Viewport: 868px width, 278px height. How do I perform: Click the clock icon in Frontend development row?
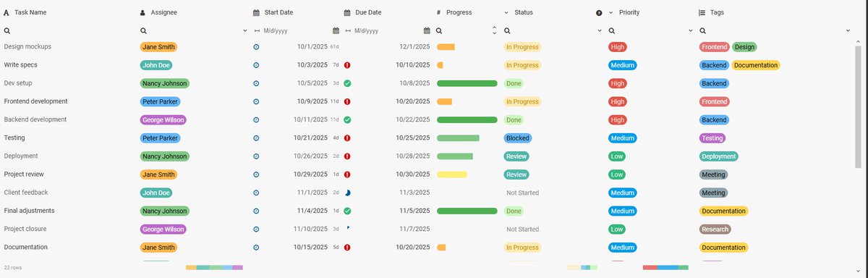click(x=256, y=101)
